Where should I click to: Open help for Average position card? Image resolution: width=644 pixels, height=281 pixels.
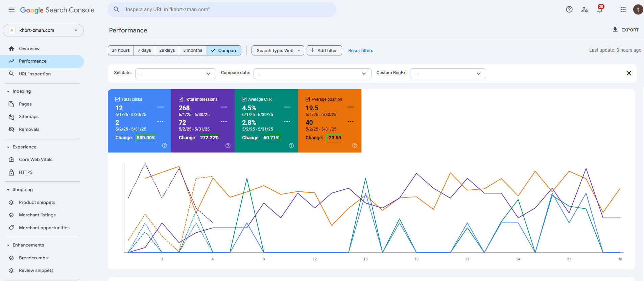[x=355, y=146]
